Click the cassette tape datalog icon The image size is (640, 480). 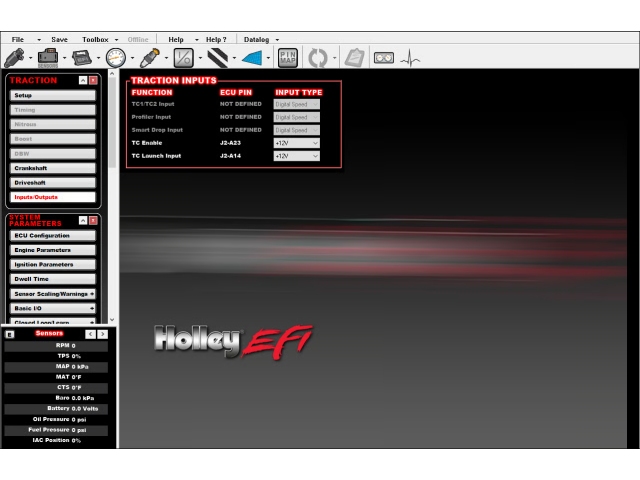click(384, 58)
